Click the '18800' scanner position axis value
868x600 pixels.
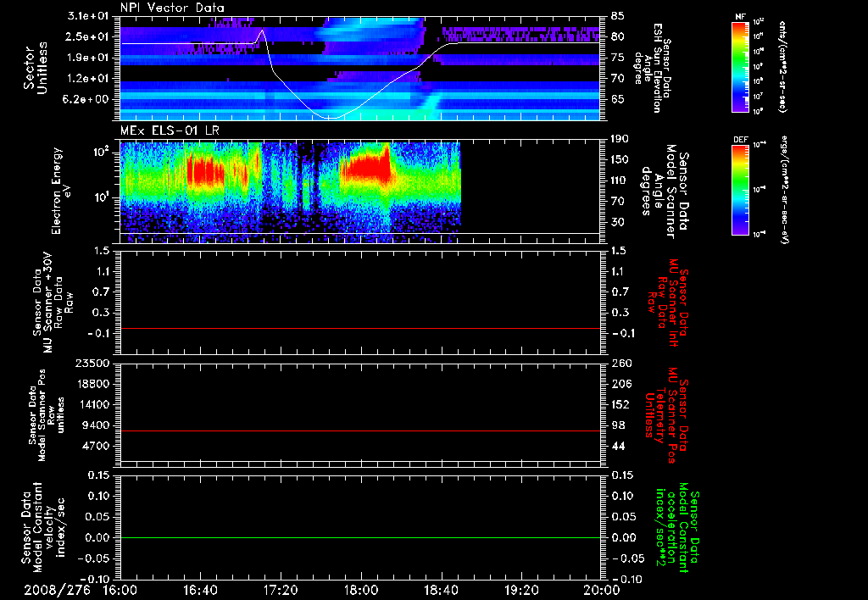[x=92, y=384]
